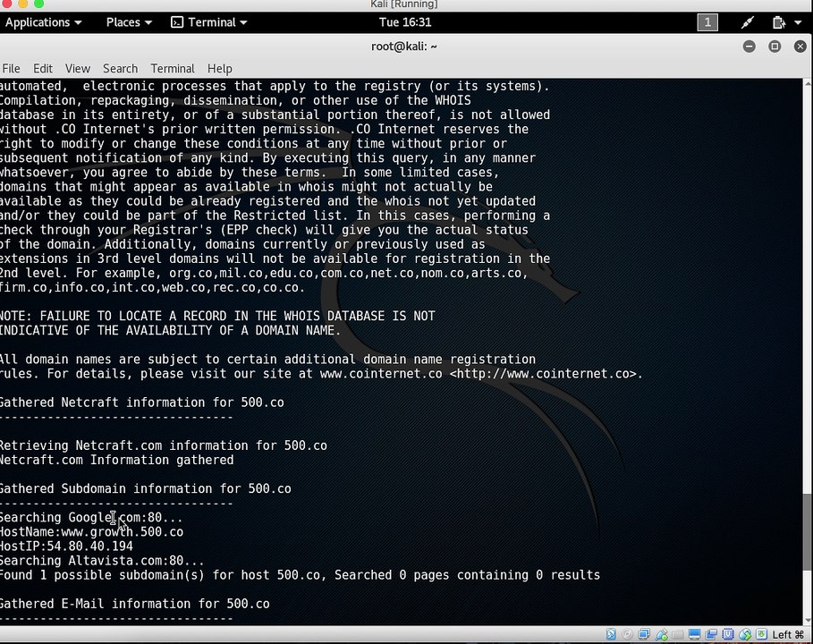This screenshot has width=813, height=644.
Task: Open the Help menu
Action: pyautogui.click(x=219, y=69)
